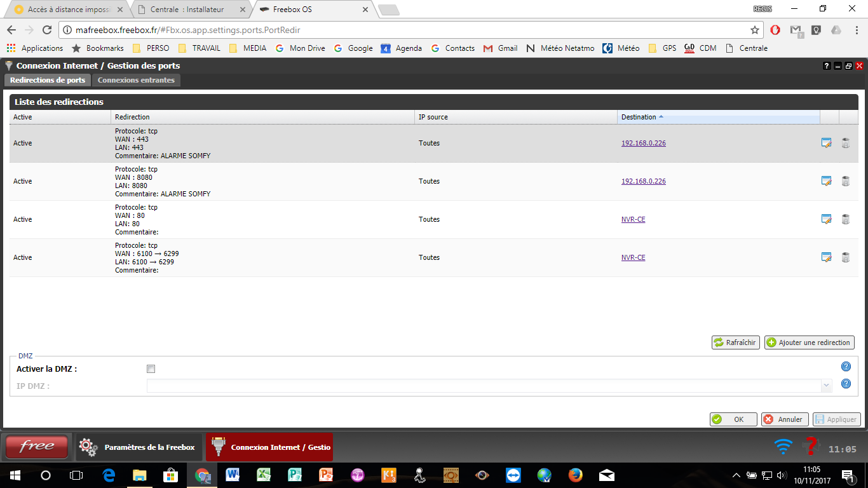This screenshot has width=868, height=488.
Task: Click the red question mark status icon
Action: coord(810,447)
